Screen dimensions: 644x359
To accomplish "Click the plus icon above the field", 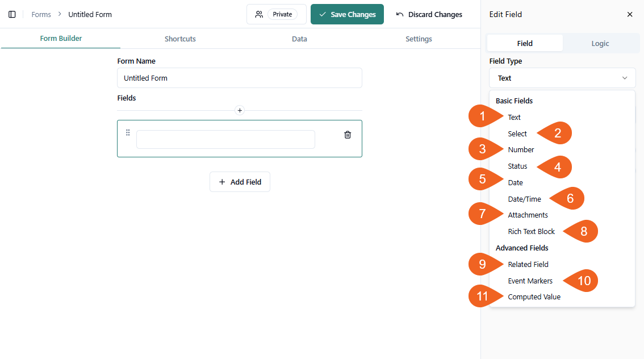I will [240, 110].
